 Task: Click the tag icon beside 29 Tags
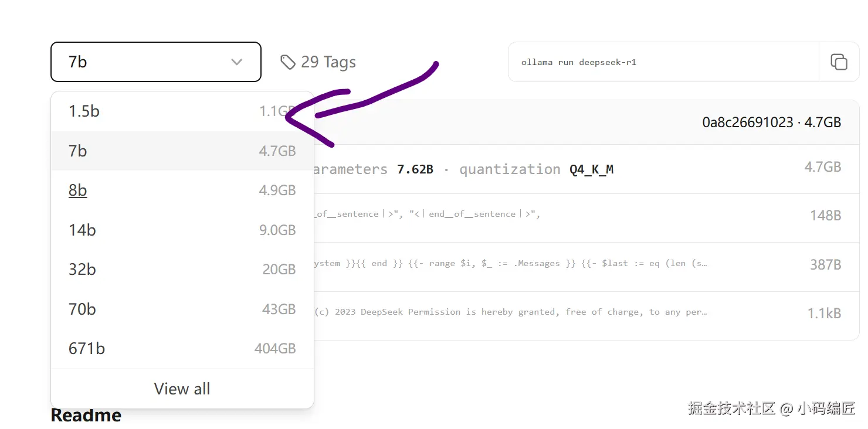pyautogui.click(x=287, y=62)
